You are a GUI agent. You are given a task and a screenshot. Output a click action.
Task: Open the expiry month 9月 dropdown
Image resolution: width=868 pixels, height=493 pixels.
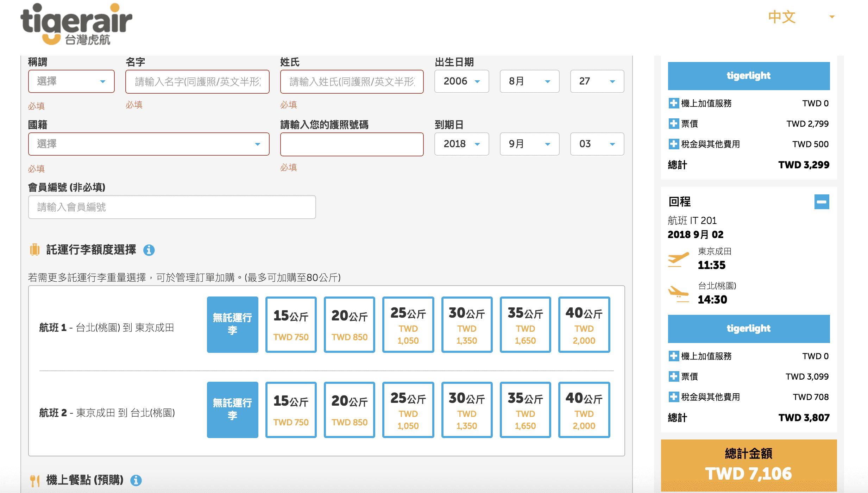pyautogui.click(x=529, y=144)
